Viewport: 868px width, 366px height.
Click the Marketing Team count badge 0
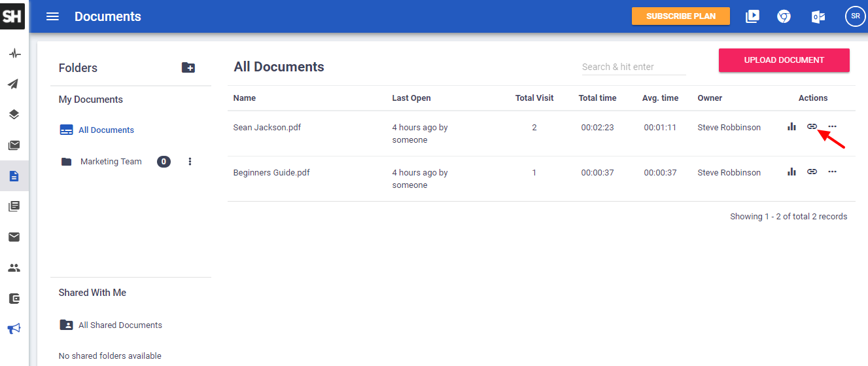(164, 162)
